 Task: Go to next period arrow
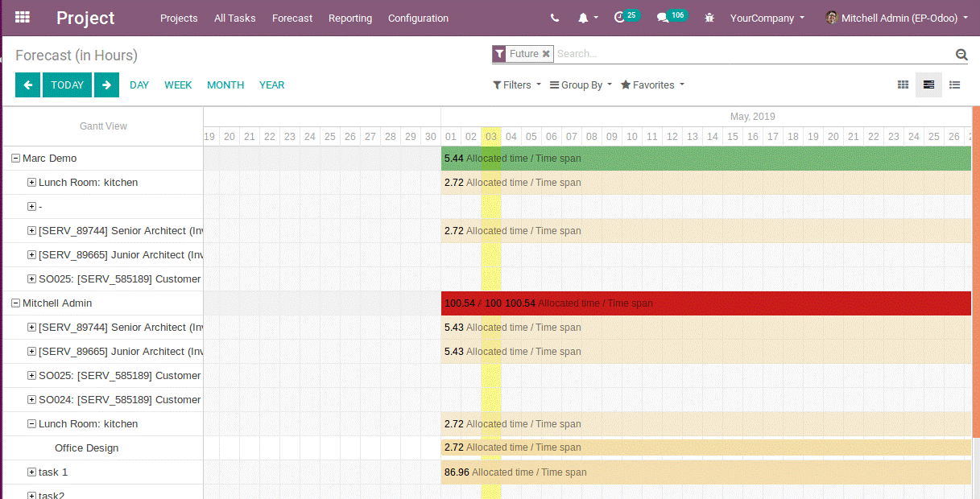(106, 85)
